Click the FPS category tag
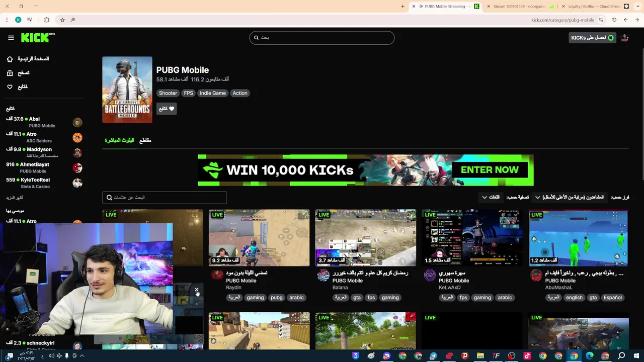 tap(188, 93)
